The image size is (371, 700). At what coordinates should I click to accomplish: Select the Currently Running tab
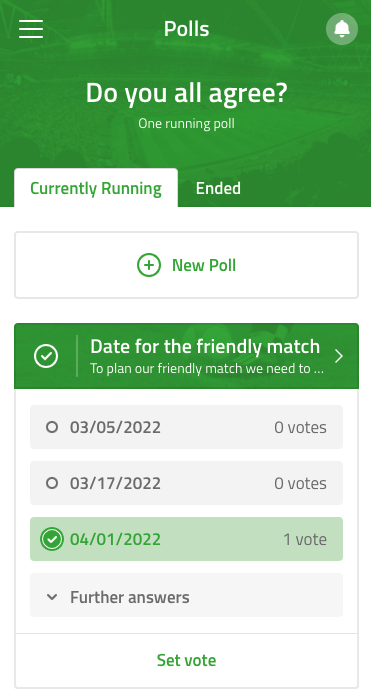[96, 188]
